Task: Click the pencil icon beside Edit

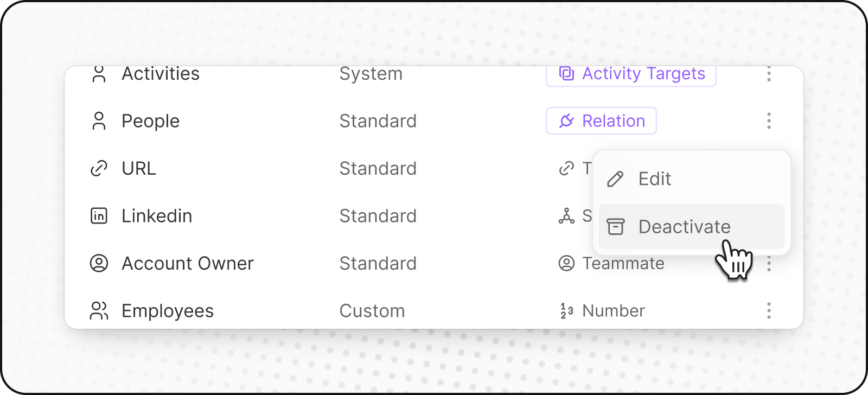Action: click(x=615, y=179)
